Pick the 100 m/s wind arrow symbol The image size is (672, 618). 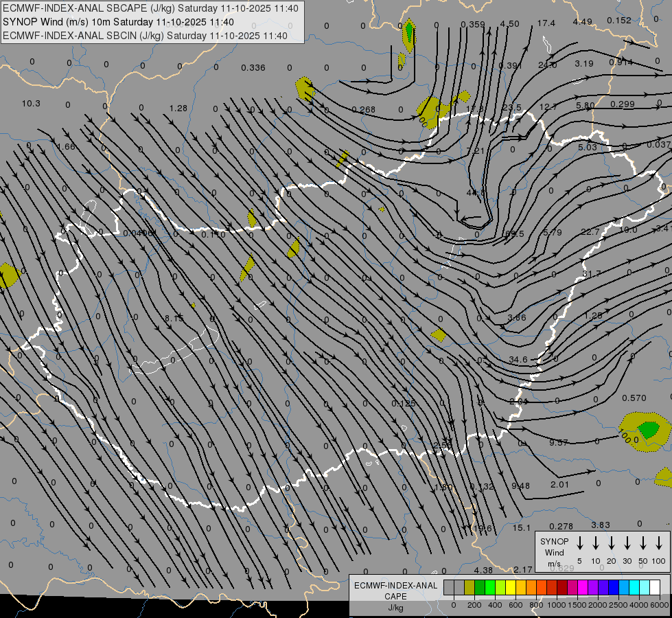click(658, 543)
